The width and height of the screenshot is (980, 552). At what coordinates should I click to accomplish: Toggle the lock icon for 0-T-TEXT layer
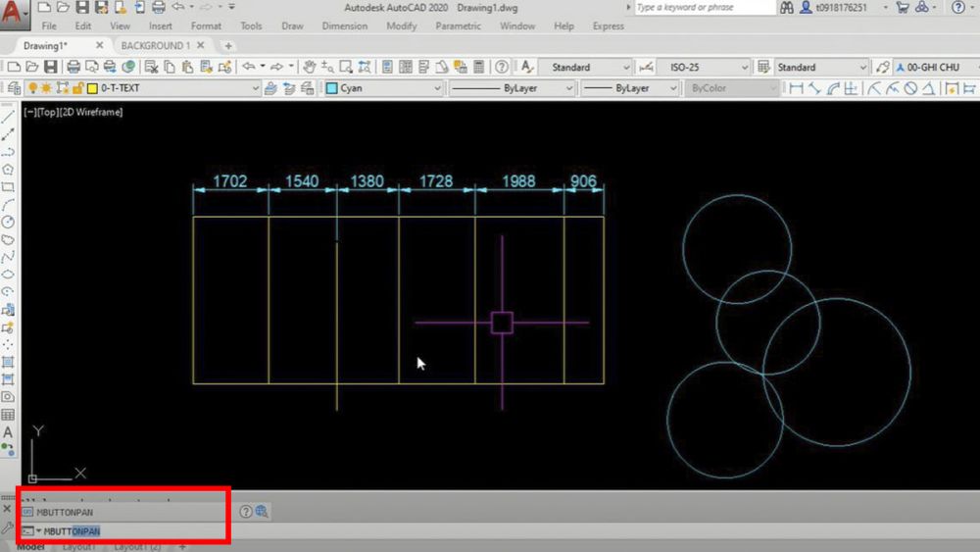(77, 88)
